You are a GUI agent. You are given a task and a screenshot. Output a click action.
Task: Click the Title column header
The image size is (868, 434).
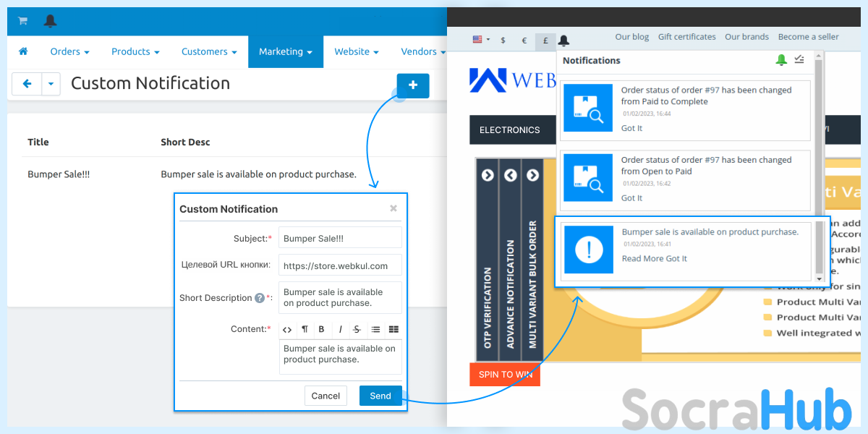point(38,142)
